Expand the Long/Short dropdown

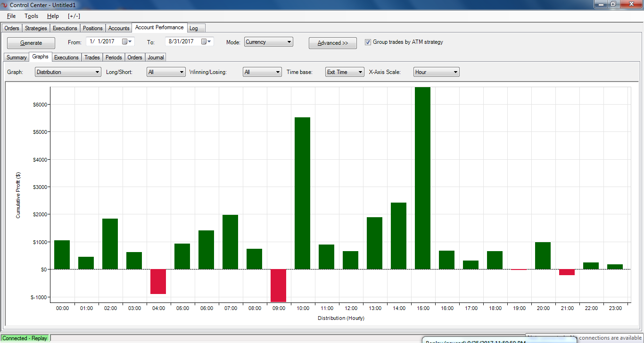point(166,72)
